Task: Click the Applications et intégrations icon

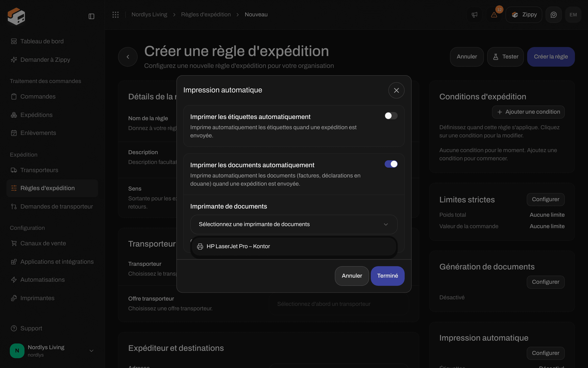Action: click(x=14, y=262)
